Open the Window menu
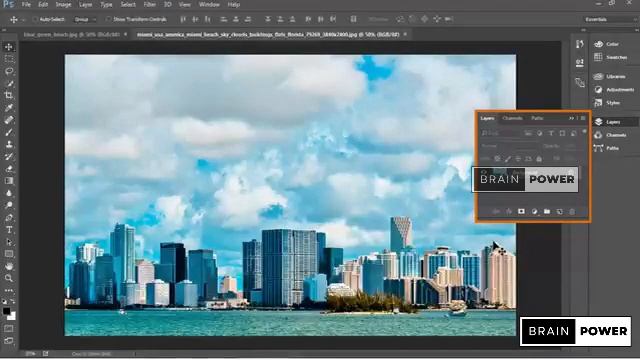 (x=209, y=4)
